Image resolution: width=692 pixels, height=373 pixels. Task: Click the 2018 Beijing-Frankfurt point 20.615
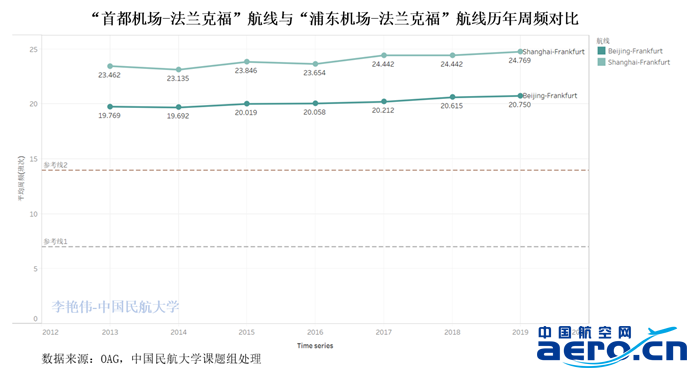click(x=452, y=97)
